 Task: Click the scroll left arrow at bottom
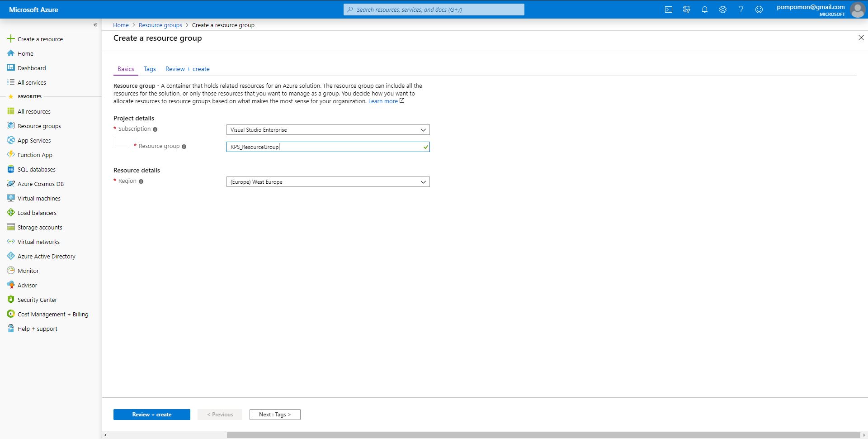(x=105, y=435)
